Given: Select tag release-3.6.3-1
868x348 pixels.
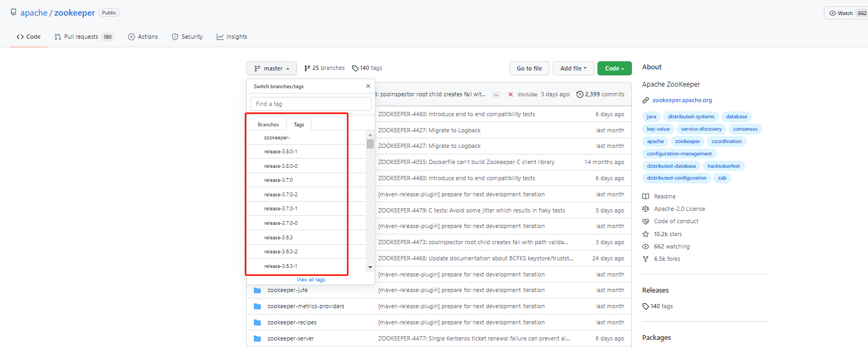Looking at the screenshot, I should pyautogui.click(x=307, y=266).
